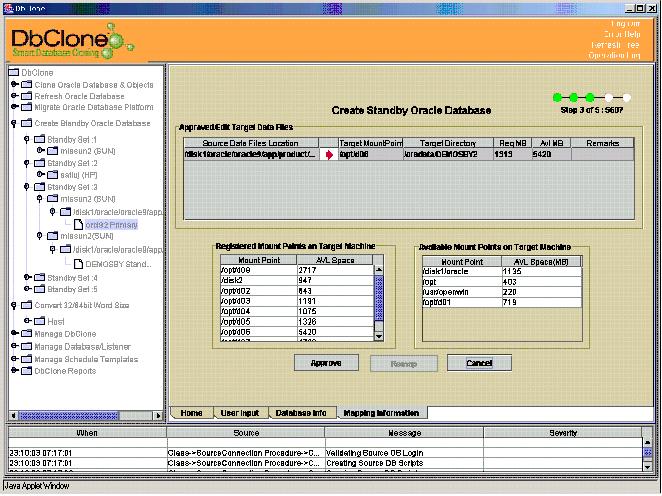Image resolution: width=662 pixels, height=496 pixels.
Task: Expand the Manage DbClone node handle
Action: click(x=14, y=333)
